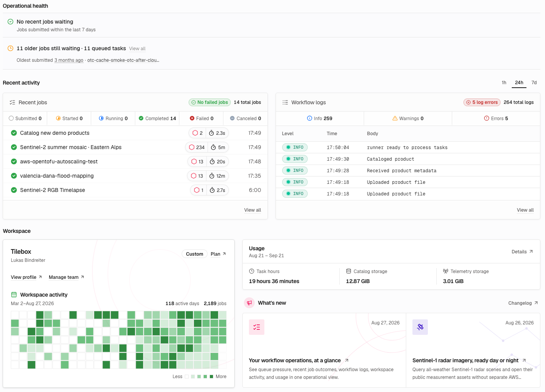Click the stopwatch icon showing 12m
Screen dimensions: 545x392
pos(212,176)
